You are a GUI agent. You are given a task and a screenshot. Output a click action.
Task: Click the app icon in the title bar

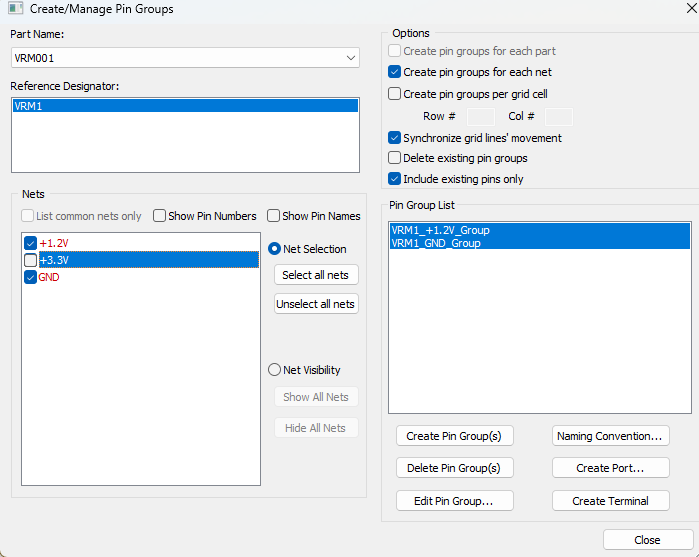click(x=14, y=9)
